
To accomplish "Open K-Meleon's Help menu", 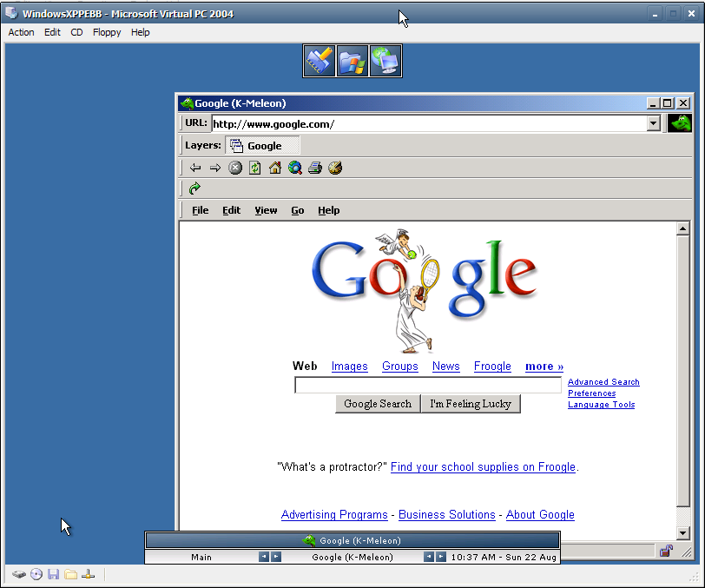I will tap(329, 210).
